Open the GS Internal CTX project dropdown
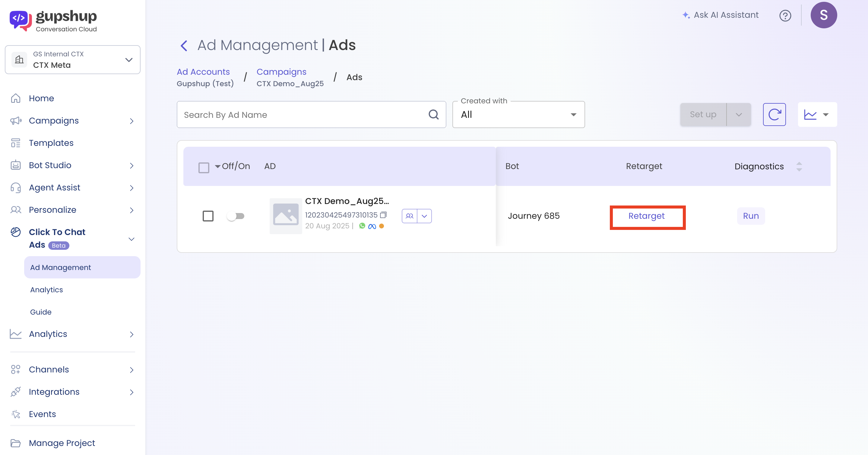 click(72, 60)
